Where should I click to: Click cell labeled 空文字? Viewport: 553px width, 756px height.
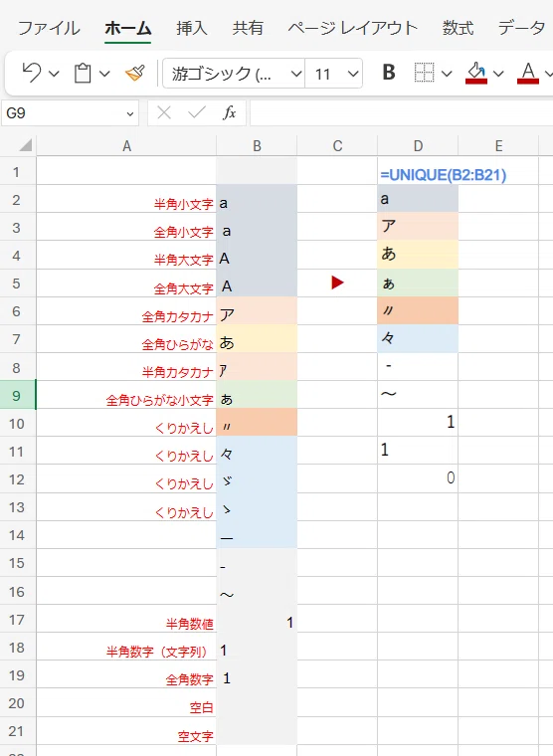click(x=126, y=730)
